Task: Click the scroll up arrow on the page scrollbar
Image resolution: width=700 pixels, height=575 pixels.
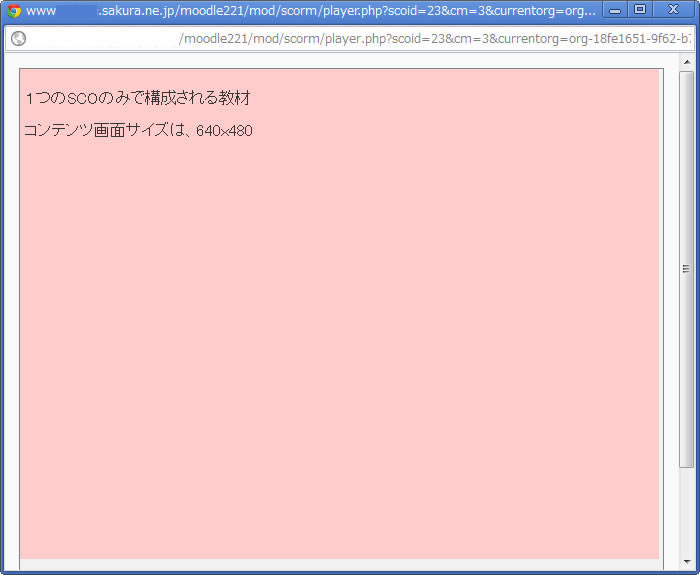Action: pyautogui.click(x=686, y=62)
